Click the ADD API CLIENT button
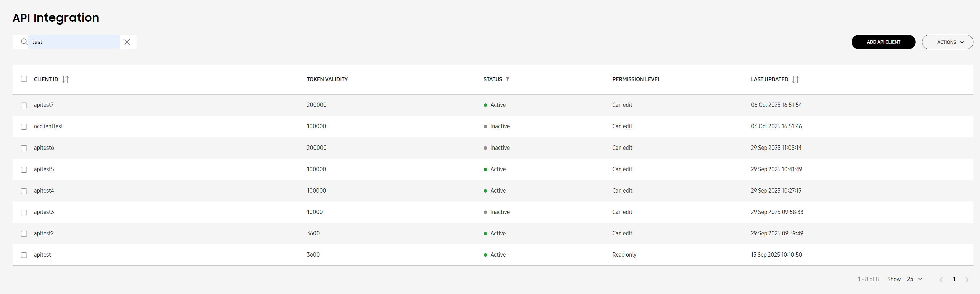The height and width of the screenshot is (294, 980). 883,42
